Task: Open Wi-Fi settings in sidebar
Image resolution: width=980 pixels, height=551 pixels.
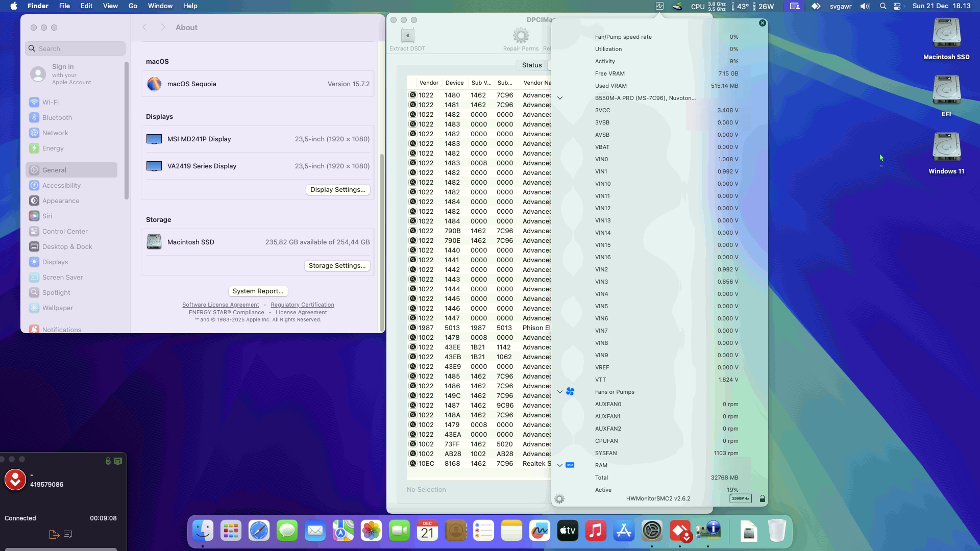Action: tap(71, 102)
